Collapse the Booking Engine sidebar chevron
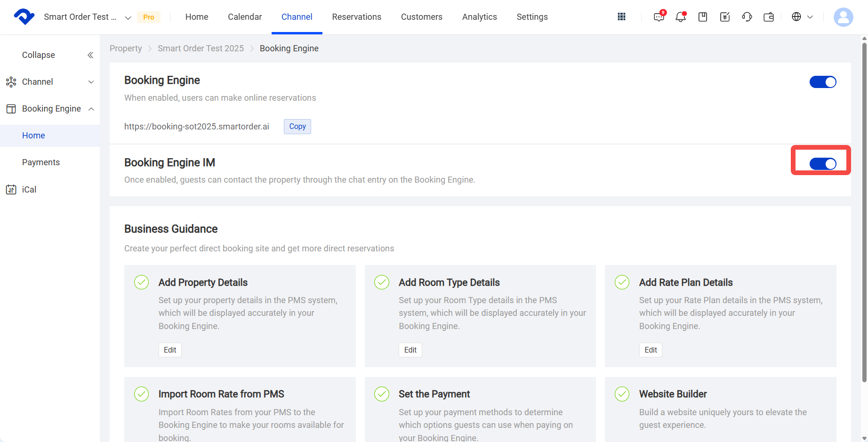868x442 pixels. (91, 109)
